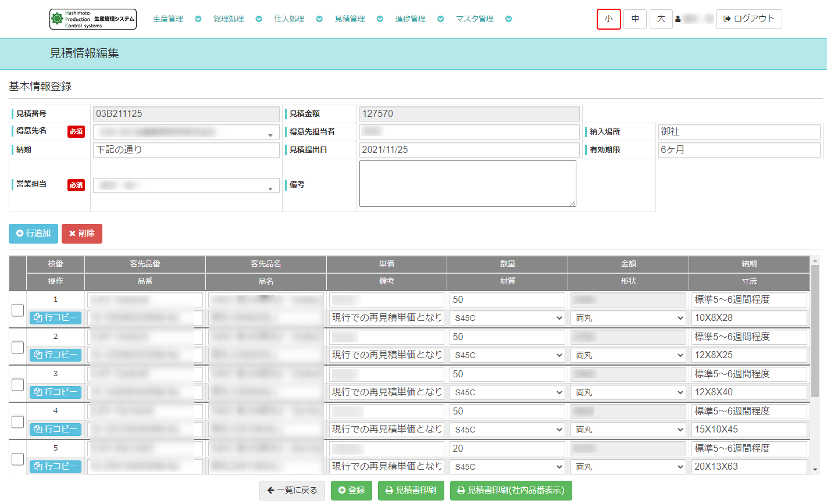827x504 pixels.
Task: Copy row 3 using 行コピー
Action: (55, 392)
